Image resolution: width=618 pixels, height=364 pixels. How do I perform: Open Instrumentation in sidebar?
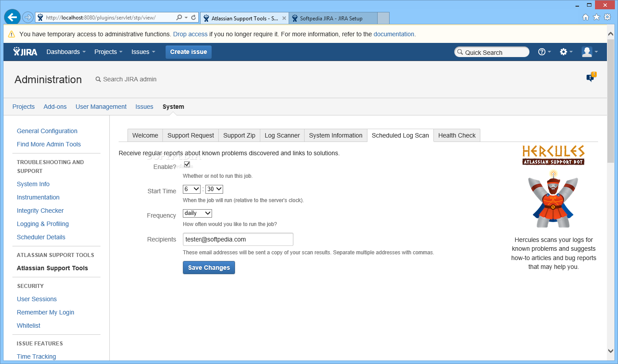point(38,197)
